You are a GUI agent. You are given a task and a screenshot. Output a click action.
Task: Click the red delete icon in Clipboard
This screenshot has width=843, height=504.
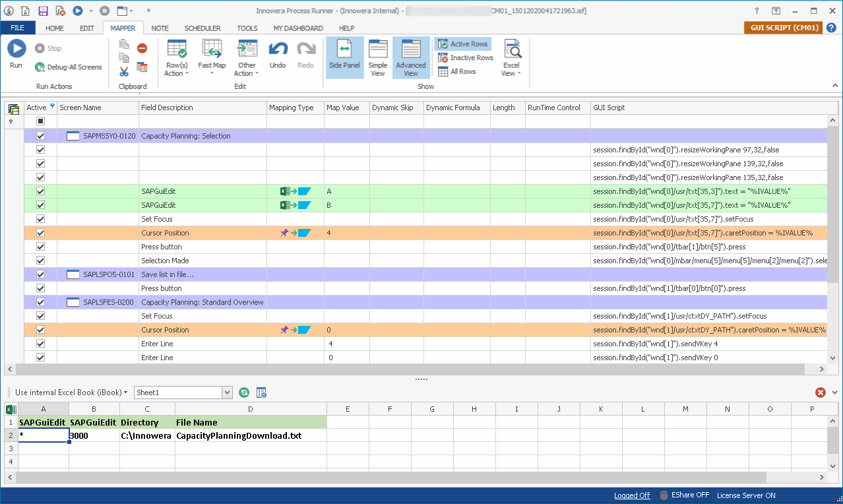[x=142, y=48]
